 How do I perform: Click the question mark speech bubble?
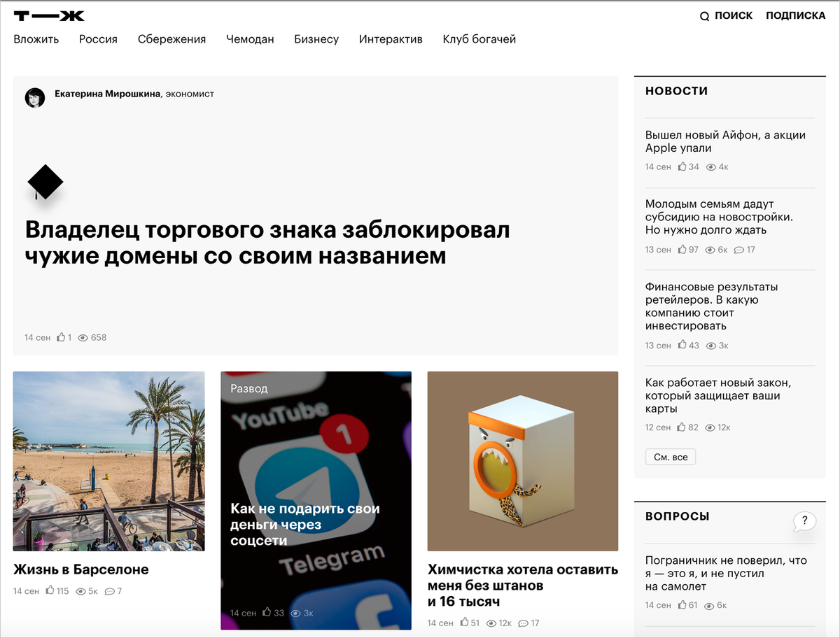coord(805,521)
